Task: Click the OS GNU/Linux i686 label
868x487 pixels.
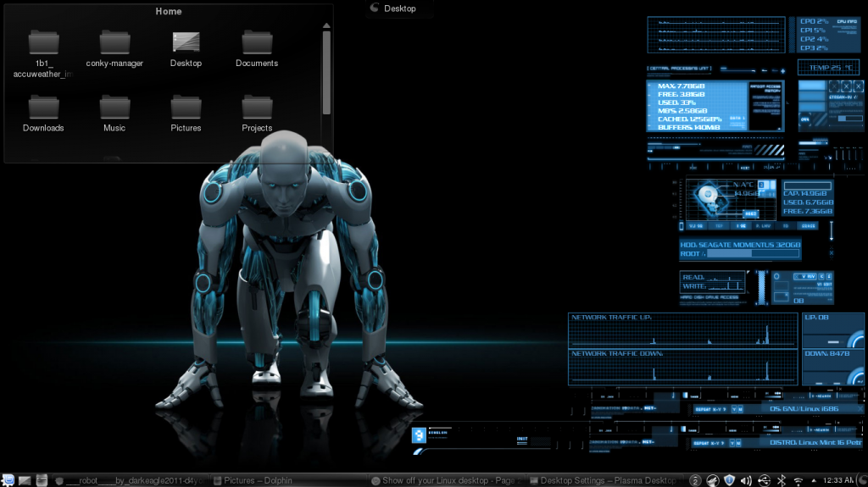Action: (x=804, y=409)
